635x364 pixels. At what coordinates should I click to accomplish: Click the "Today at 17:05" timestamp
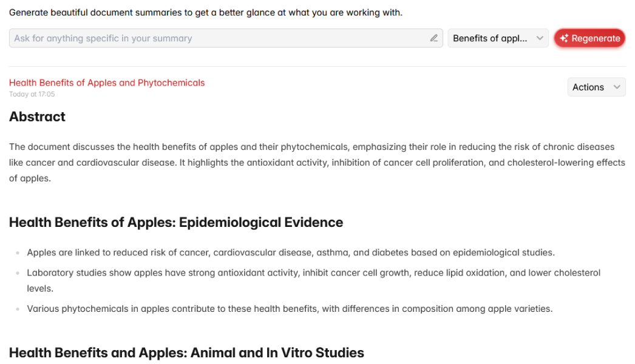pyautogui.click(x=32, y=94)
